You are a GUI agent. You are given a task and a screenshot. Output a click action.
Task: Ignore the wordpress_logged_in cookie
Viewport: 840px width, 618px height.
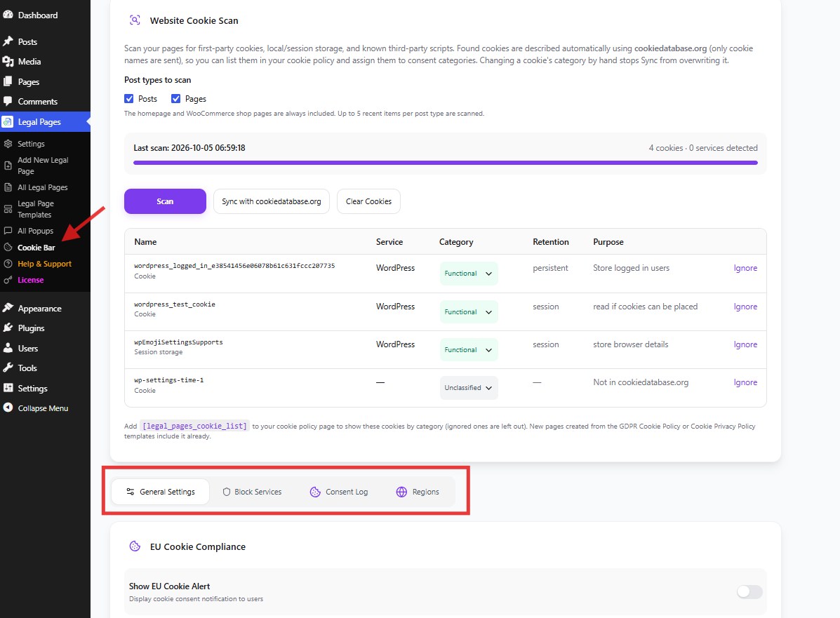[x=745, y=268]
